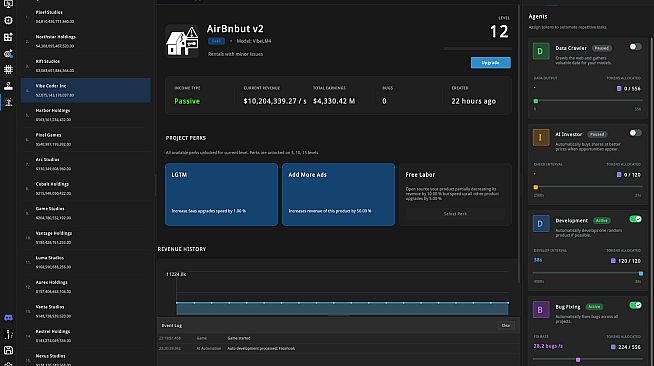Adjust the Development token slider handle
The width and height of the screenshot is (654, 366).
point(641,273)
